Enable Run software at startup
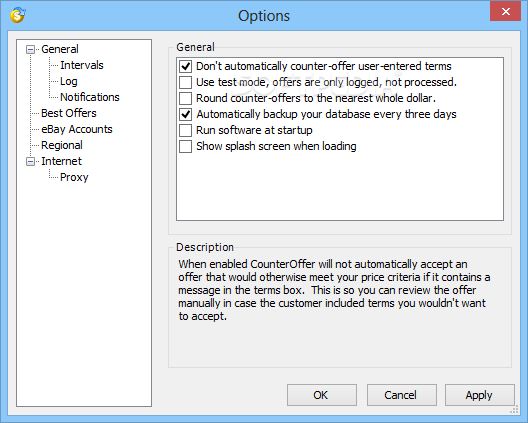This screenshot has width=528, height=423. tap(186, 130)
